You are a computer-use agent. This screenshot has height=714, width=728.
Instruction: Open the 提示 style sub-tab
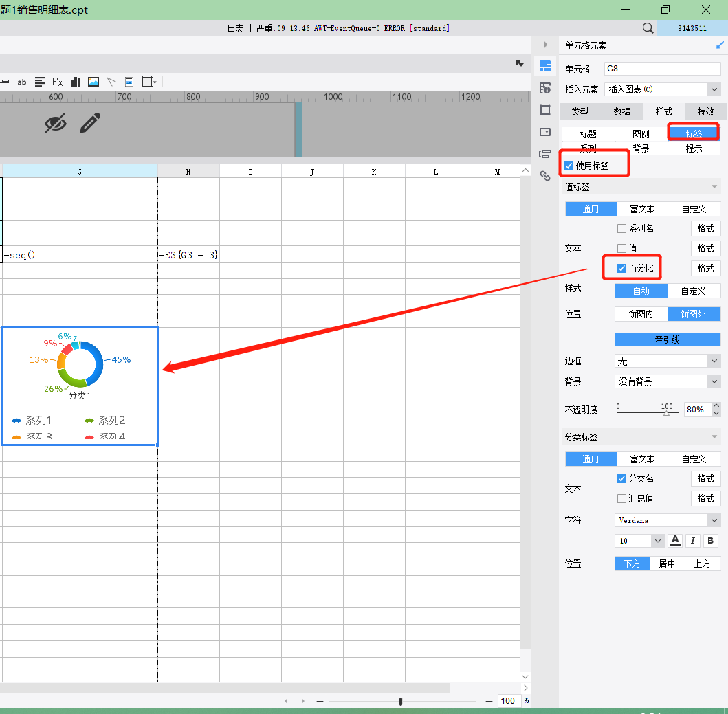pyautogui.click(x=694, y=148)
